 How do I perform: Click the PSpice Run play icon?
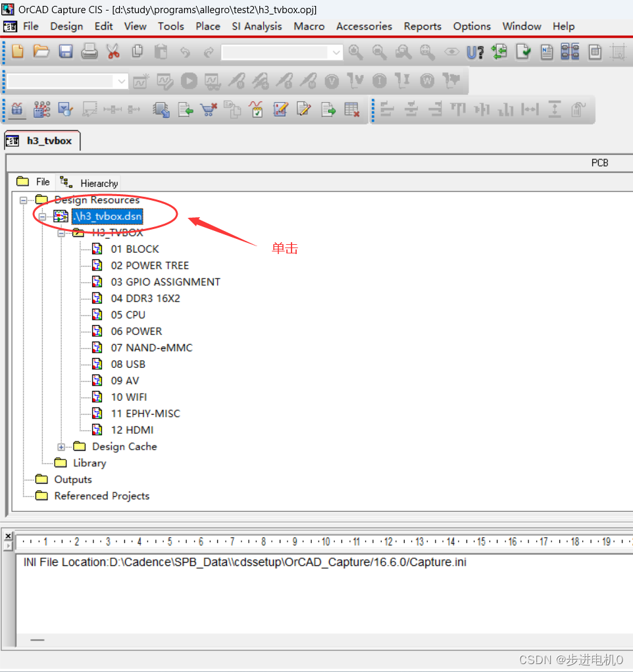click(x=189, y=80)
